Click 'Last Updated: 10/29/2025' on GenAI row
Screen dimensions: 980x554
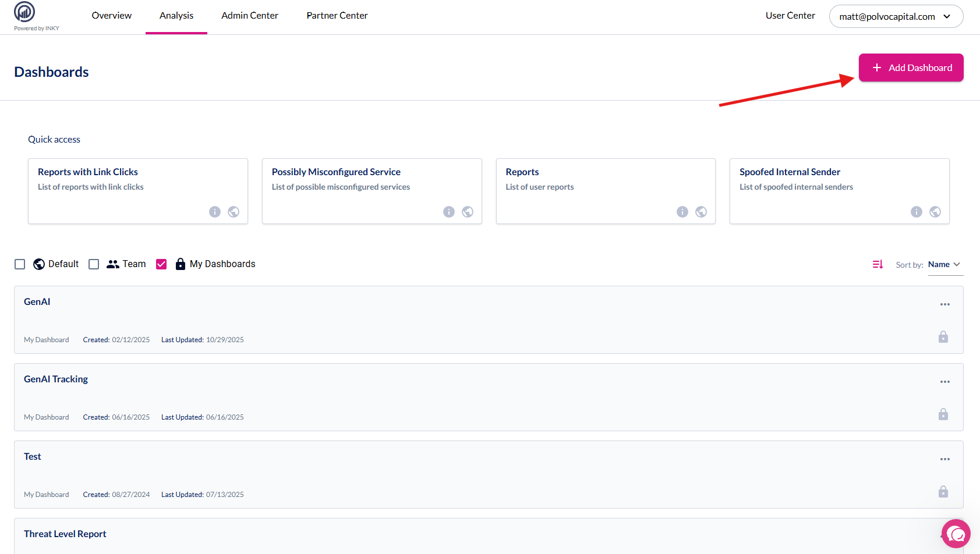point(203,340)
